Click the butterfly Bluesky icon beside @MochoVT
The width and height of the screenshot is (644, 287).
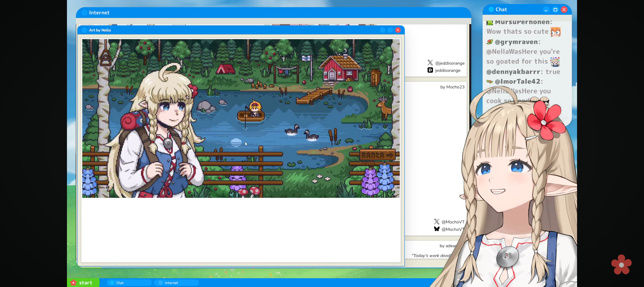437,229
